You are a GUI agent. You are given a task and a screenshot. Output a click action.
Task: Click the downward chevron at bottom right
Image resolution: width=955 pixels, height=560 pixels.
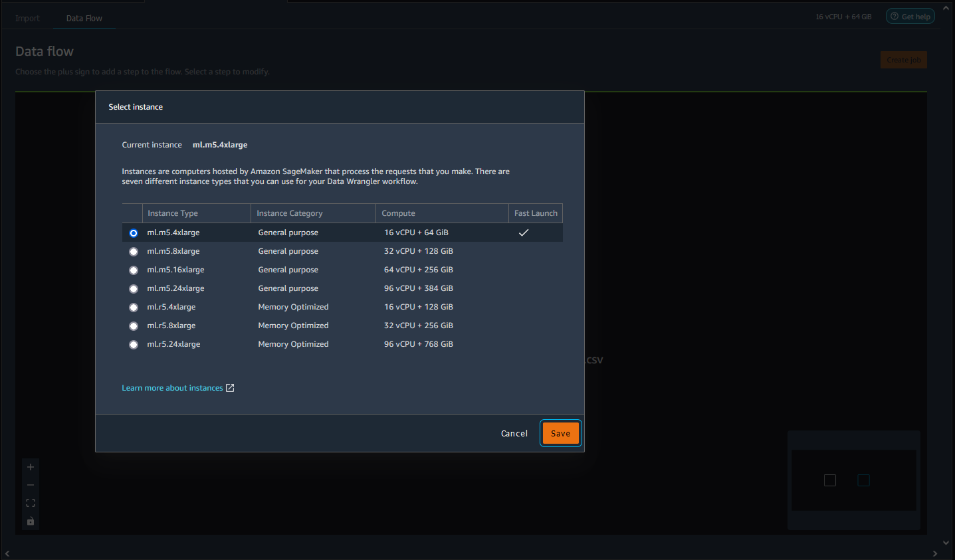tap(946, 542)
